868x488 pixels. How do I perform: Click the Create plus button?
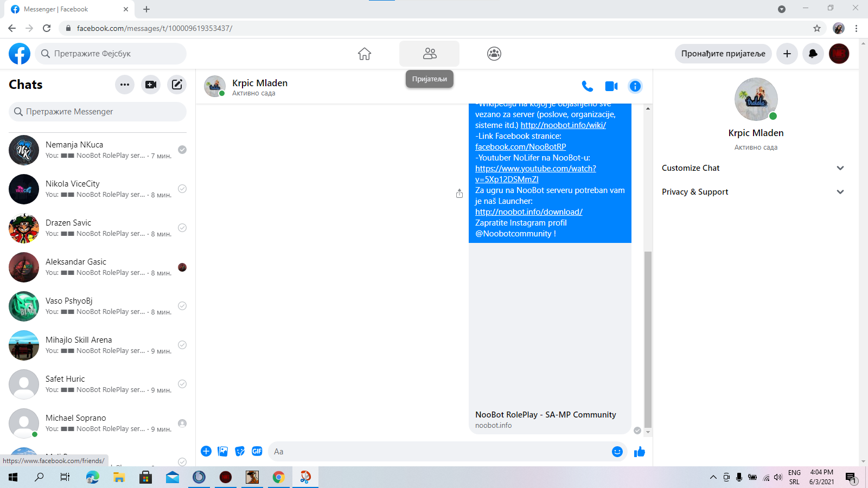(787, 54)
